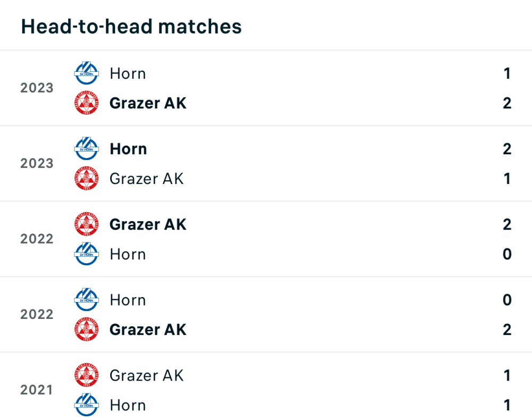Viewport: 532px width, 420px height.
Task: Click Horn logo in 2022 match listing Horn first
Action: (86, 300)
